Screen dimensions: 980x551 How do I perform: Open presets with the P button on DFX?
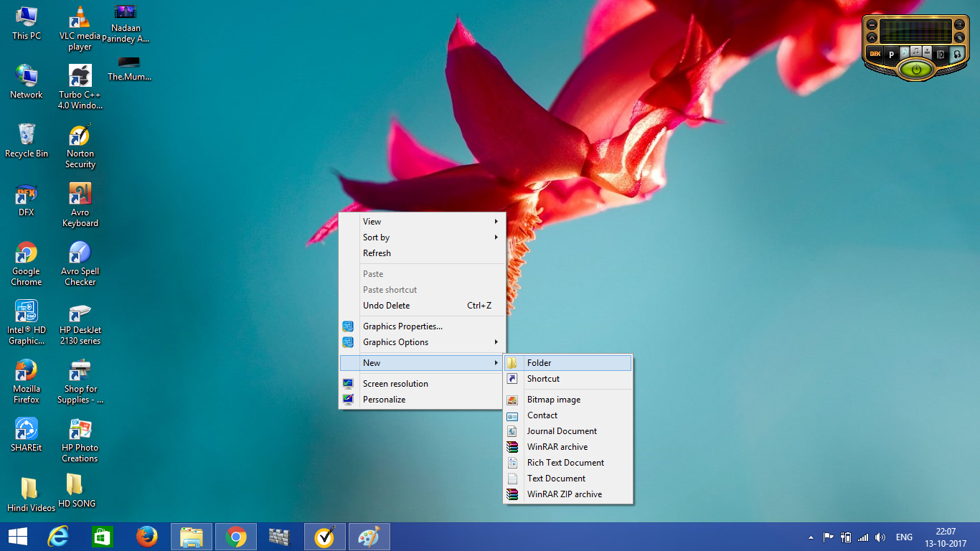click(x=891, y=54)
